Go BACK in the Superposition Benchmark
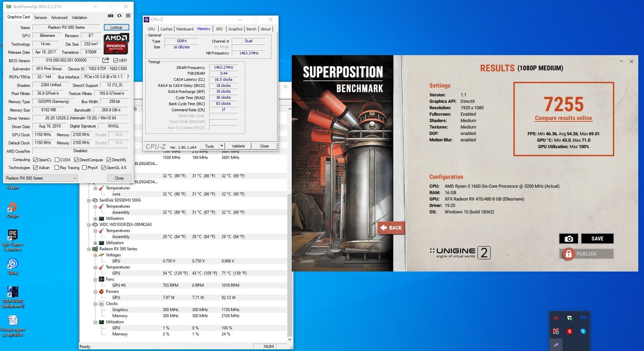644x351 pixels. click(x=391, y=228)
